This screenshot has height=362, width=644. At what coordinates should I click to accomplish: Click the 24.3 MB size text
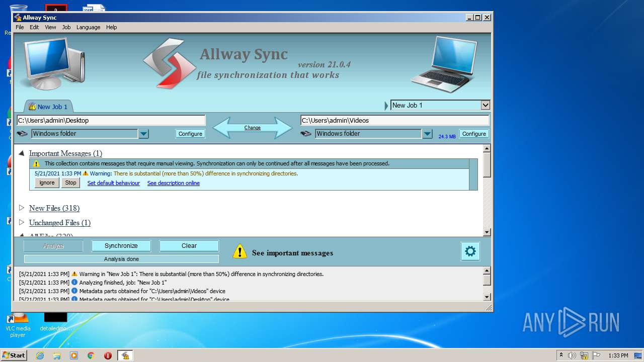point(447,136)
